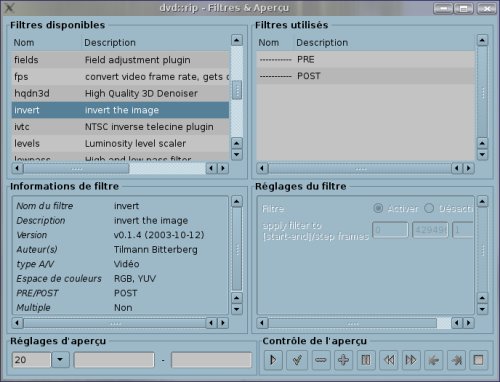This screenshot has height=382, width=500.
Task: Click the start frame field showing 0
Action: 390,230
